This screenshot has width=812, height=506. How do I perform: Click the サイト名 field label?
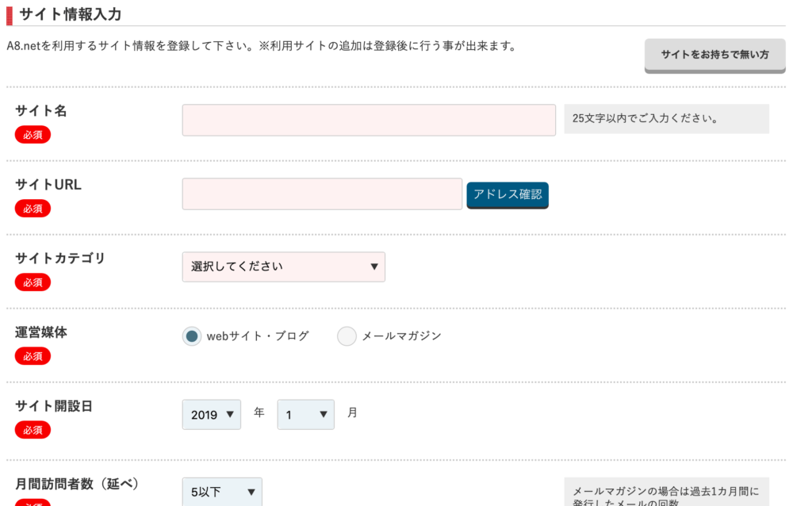coord(41,111)
